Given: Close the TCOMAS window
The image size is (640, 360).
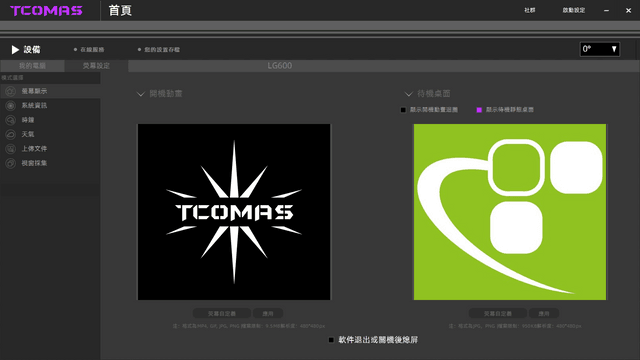Looking at the screenshot, I should tap(629, 11).
